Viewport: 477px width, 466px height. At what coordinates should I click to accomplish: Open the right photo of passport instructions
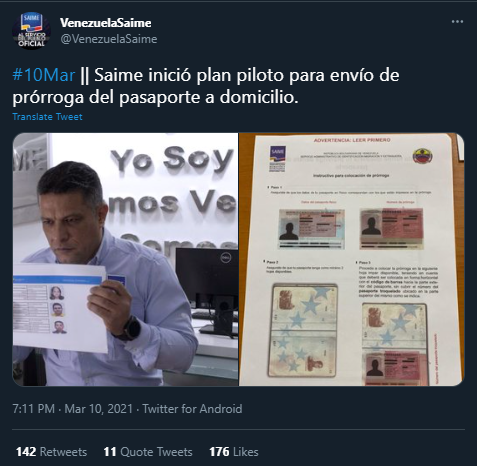click(352, 259)
